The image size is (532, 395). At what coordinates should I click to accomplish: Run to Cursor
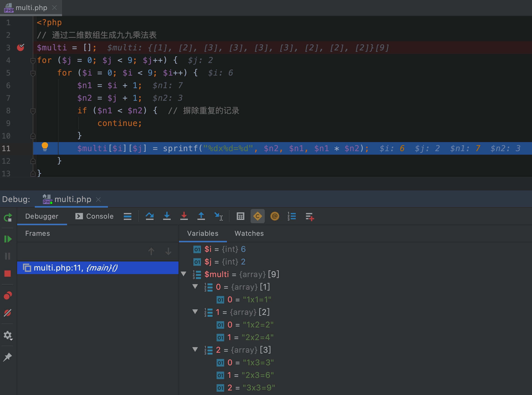pos(218,216)
